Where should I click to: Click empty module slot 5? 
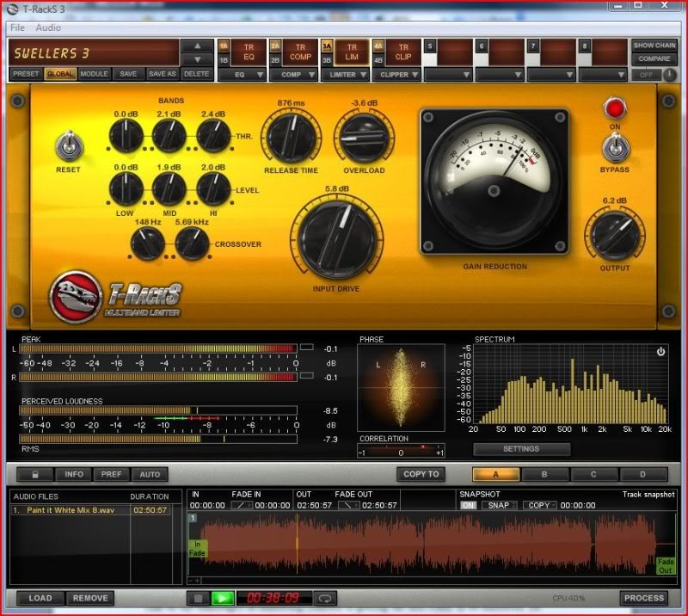(455, 52)
